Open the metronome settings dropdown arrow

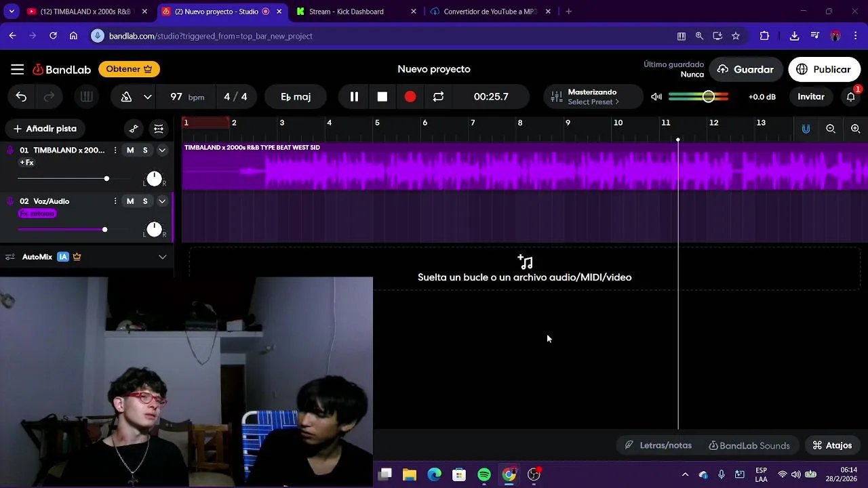(x=147, y=97)
